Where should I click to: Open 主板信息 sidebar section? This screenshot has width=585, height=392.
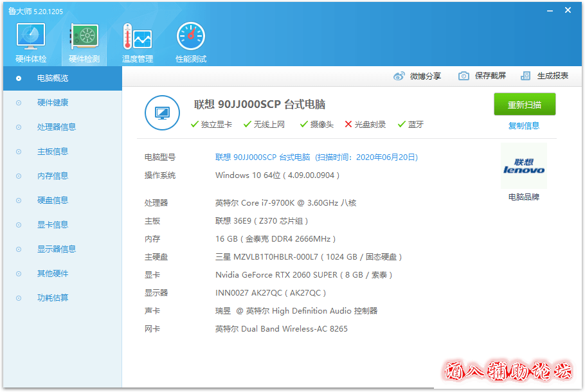[53, 152]
